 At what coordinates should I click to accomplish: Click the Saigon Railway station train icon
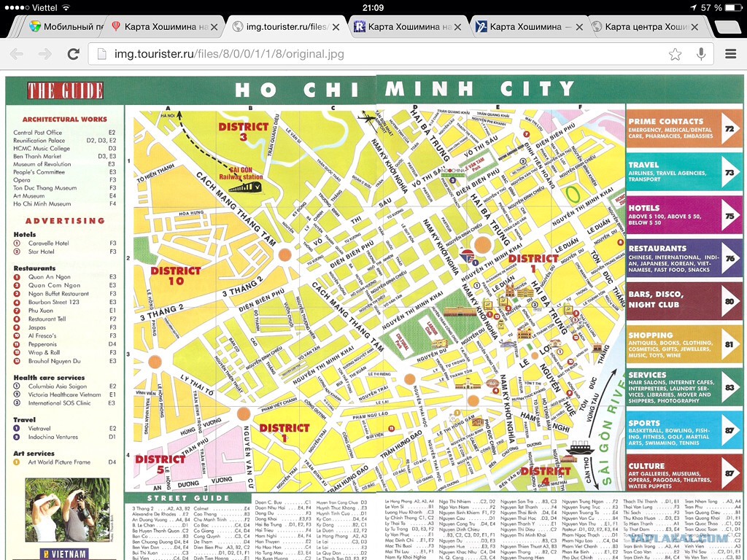tap(245, 187)
